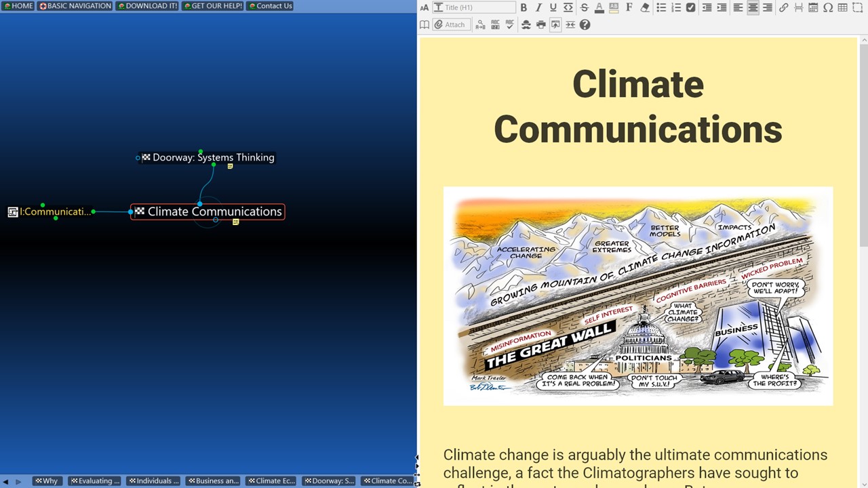Insert a hyperlink in the note
Viewport: 868px width, 488px height.
click(783, 7)
